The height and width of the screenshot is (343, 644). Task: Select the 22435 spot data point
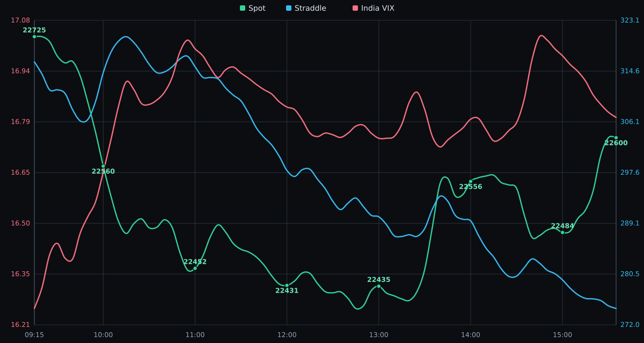coord(379,286)
